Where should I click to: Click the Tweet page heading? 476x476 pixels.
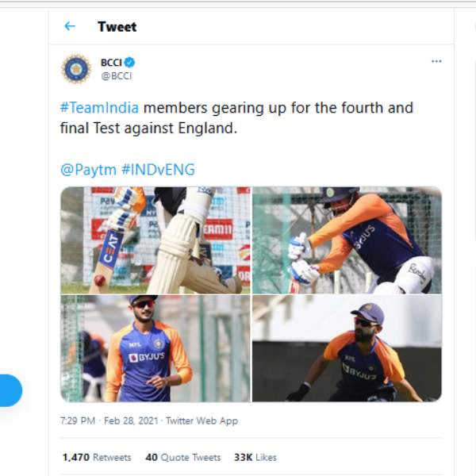click(117, 26)
